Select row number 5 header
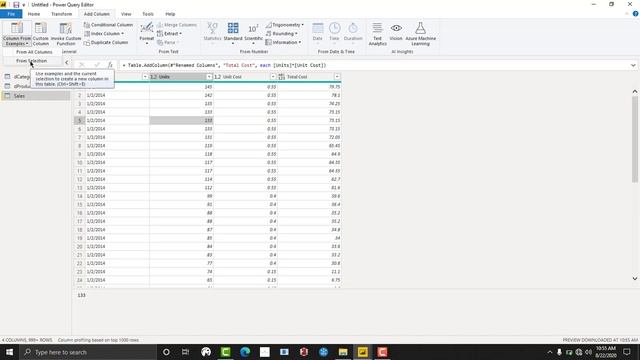The width and height of the screenshot is (640, 360). 80,120
